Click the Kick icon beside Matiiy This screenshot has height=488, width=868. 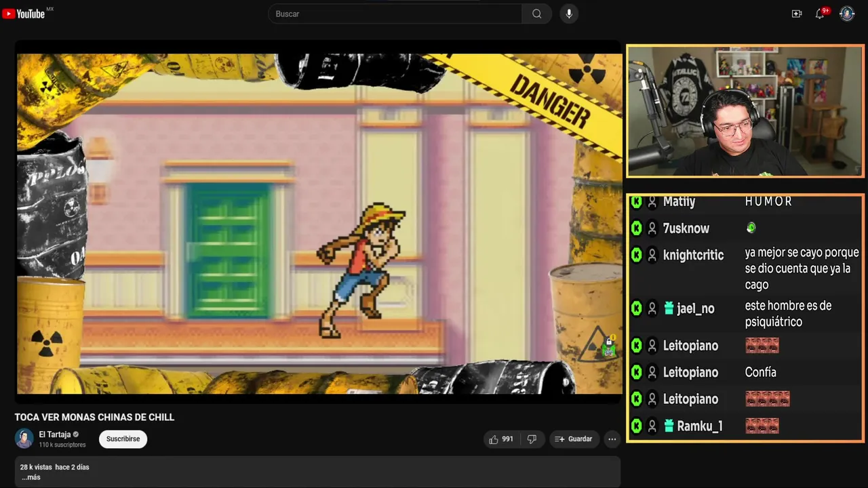pyautogui.click(x=636, y=201)
